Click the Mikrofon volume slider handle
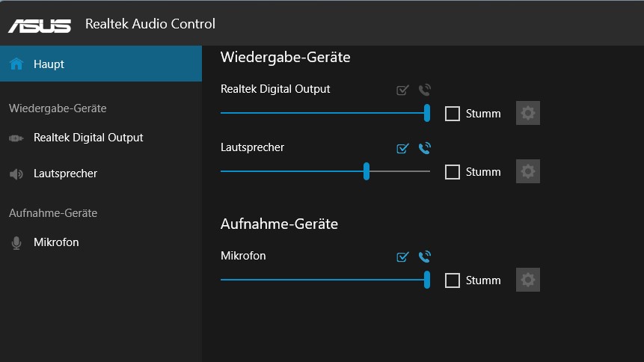Image resolution: width=644 pixels, height=362 pixels. click(427, 280)
